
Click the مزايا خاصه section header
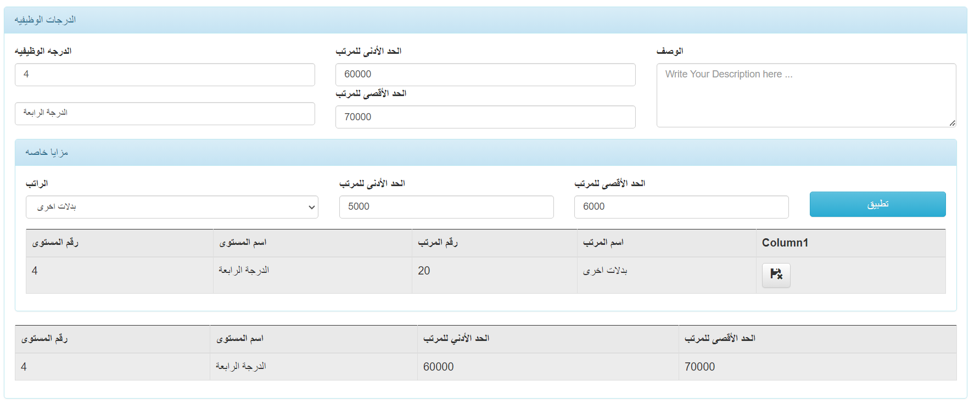click(x=47, y=153)
